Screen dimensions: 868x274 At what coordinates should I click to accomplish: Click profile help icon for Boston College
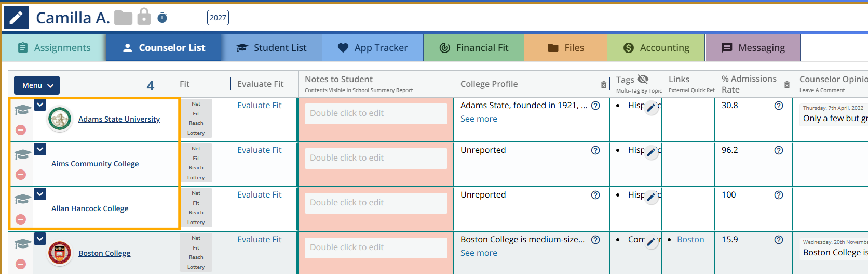595,240
